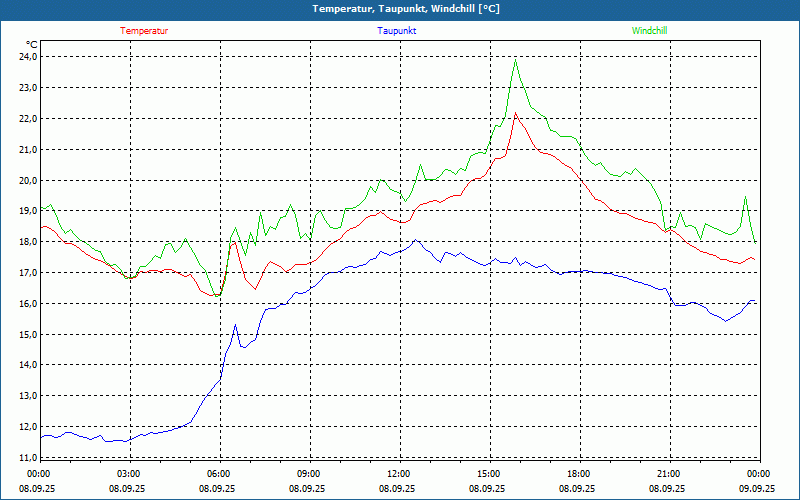
Task: Click the 14,0 y-axis tick label
Action: coord(27,365)
